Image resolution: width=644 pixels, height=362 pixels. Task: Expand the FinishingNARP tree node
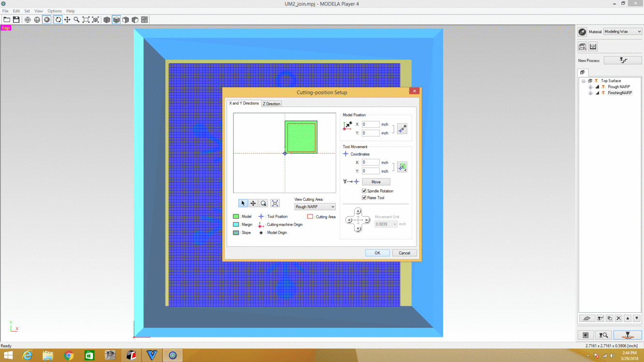[x=590, y=93]
